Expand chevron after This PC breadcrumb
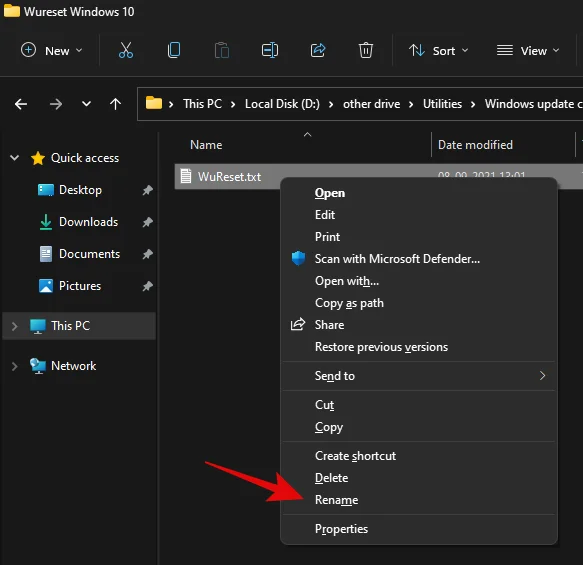 point(233,104)
